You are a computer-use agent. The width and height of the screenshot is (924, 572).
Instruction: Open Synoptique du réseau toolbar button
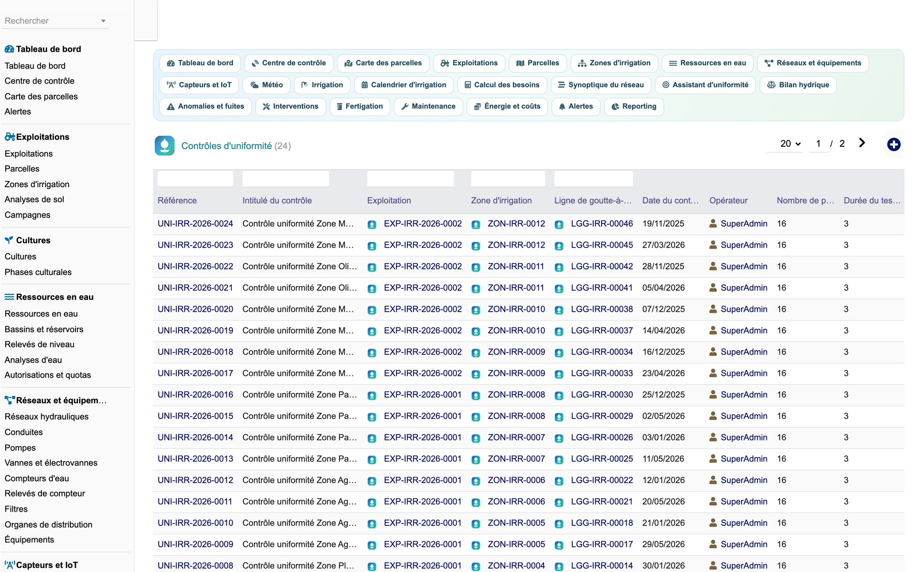[601, 85]
